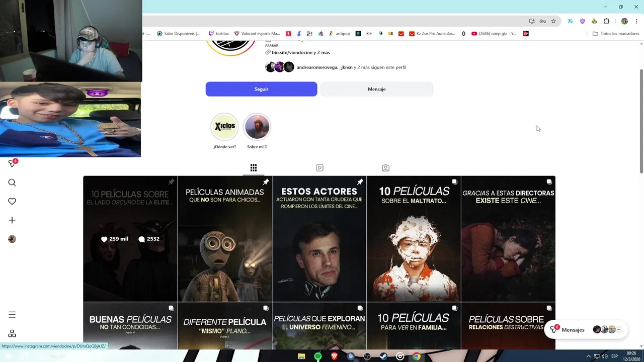The width and height of the screenshot is (644, 362).
Task: Open the '¿Dónde ver?' story highlight
Action: [224, 131]
